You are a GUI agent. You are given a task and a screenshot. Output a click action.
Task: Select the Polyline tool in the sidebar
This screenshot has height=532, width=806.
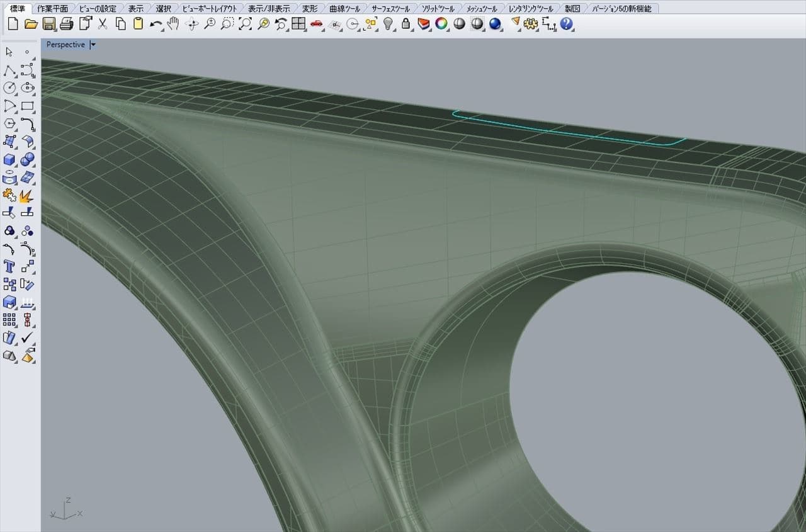(x=9, y=70)
